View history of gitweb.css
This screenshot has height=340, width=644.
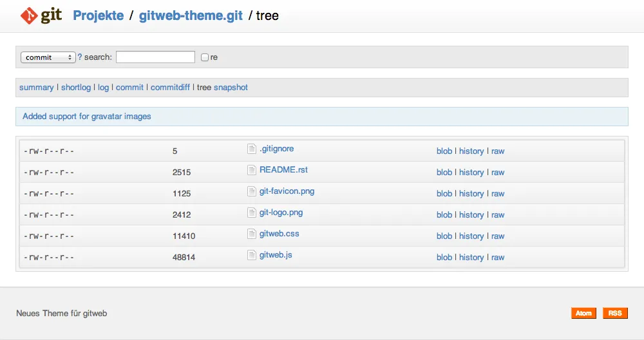tap(471, 236)
